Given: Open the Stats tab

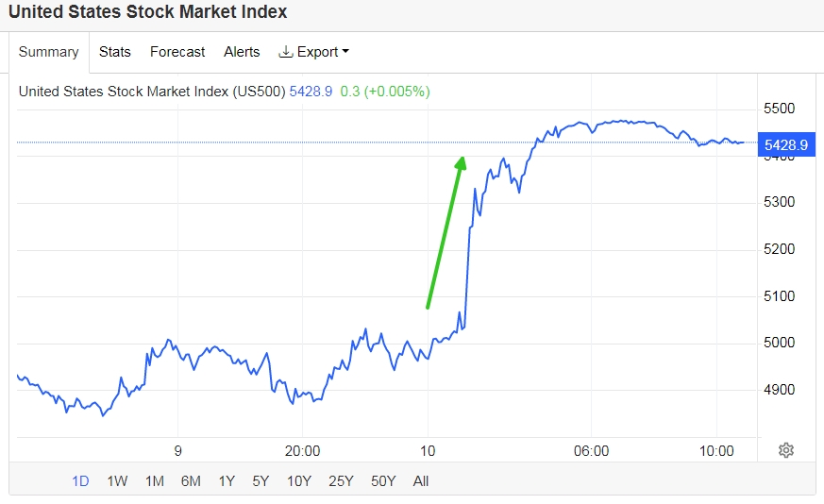Looking at the screenshot, I should click(115, 52).
